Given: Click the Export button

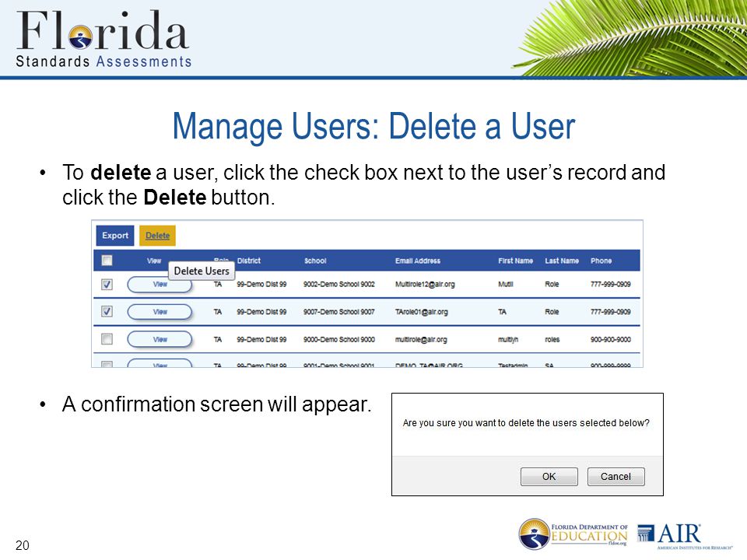Looking at the screenshot, I should 115,236.
